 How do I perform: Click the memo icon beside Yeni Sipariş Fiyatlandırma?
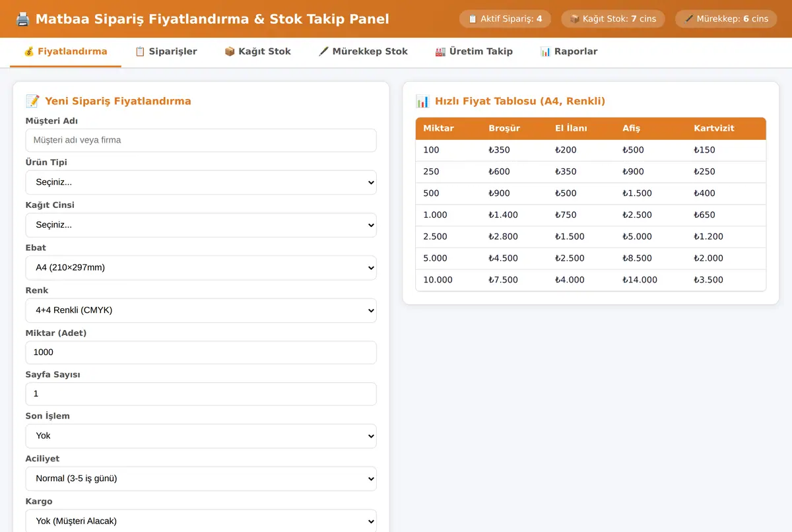[32, 101]
